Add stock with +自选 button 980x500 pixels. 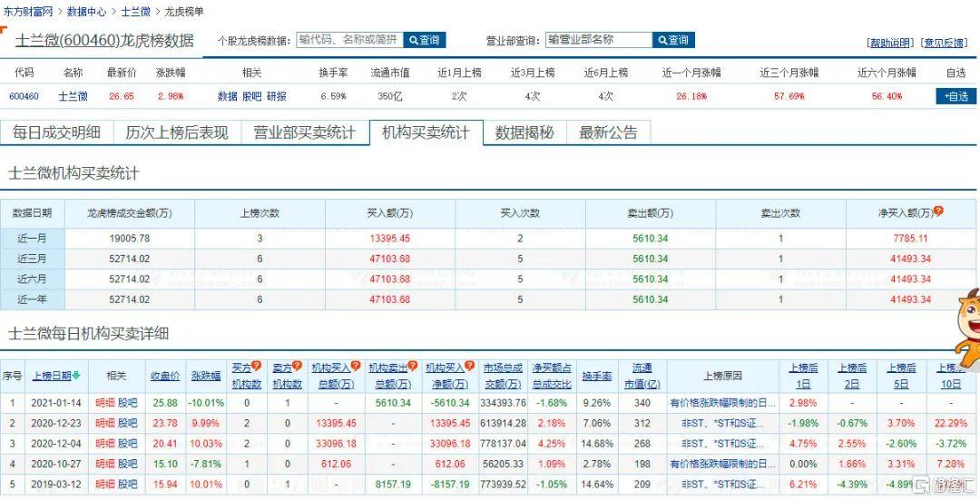(955, 96)
